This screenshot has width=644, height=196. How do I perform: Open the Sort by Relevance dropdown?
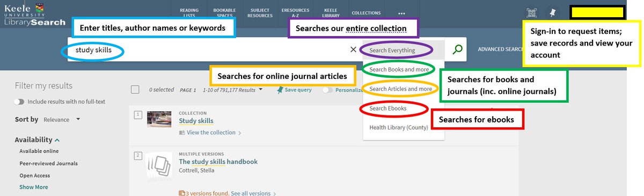(x=62, y=119)
